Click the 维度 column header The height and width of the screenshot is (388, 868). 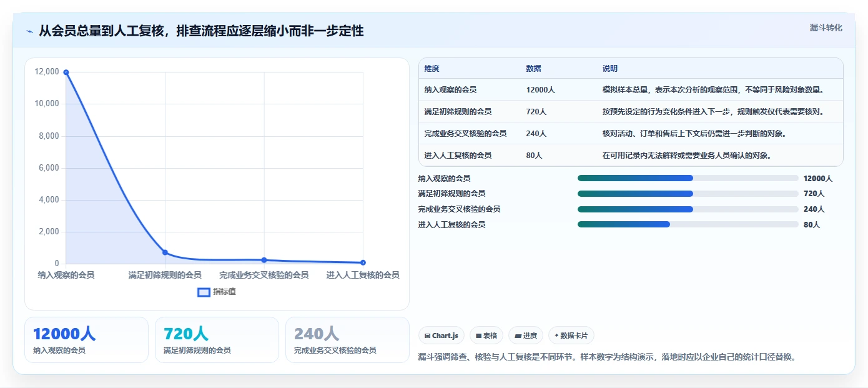432,69
